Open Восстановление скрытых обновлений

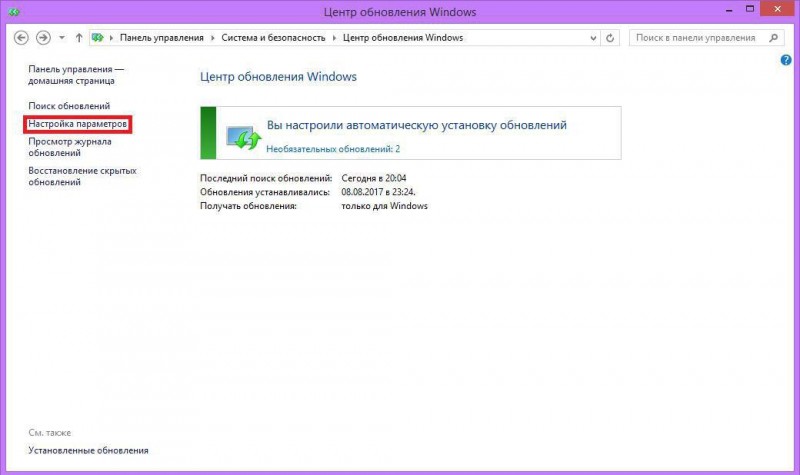[82, 177]
